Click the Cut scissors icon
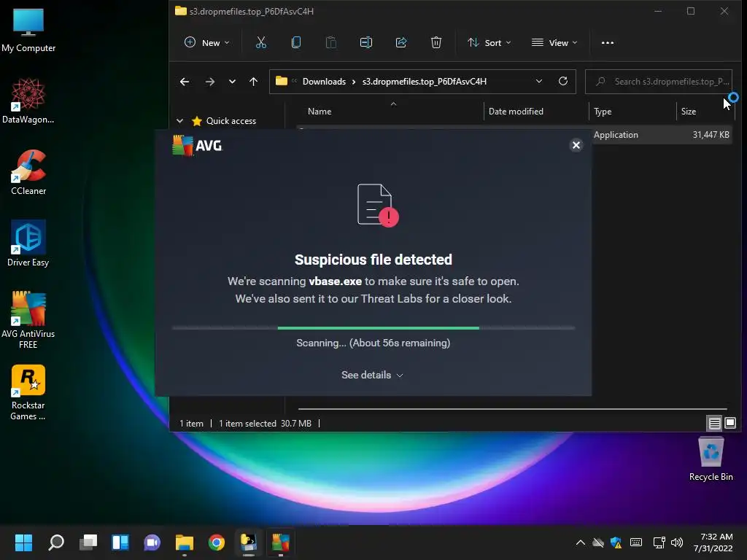The width and height of the screenshot is (747, 560). (x=261, y=43)
